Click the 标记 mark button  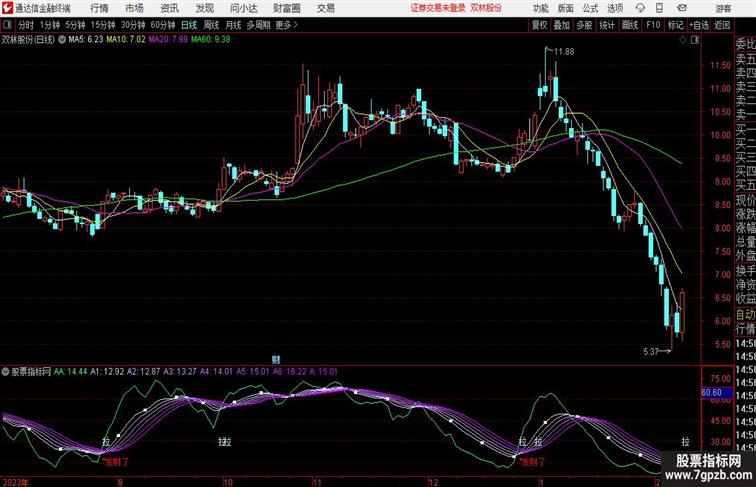[x=675, y=25]
